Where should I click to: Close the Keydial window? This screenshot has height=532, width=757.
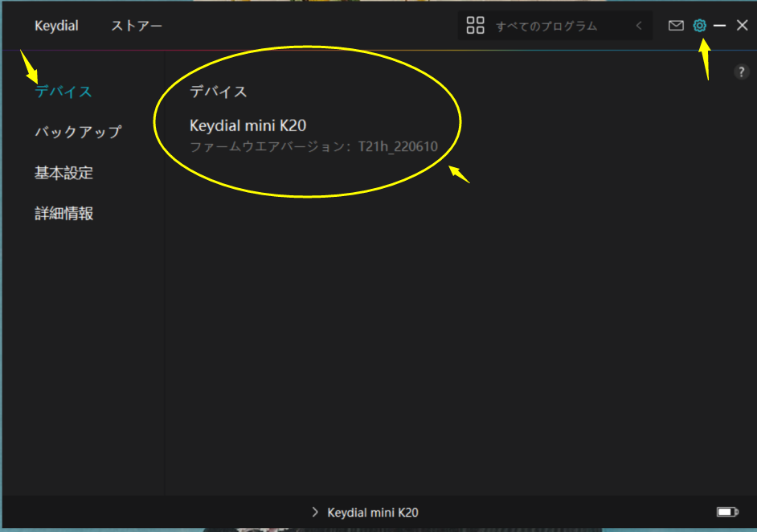click(742, 26)
